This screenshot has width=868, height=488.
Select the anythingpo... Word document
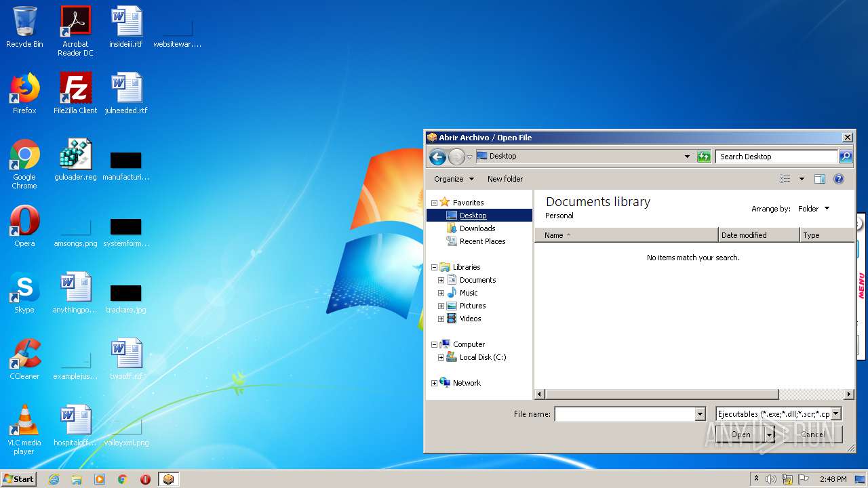point(75,293)
